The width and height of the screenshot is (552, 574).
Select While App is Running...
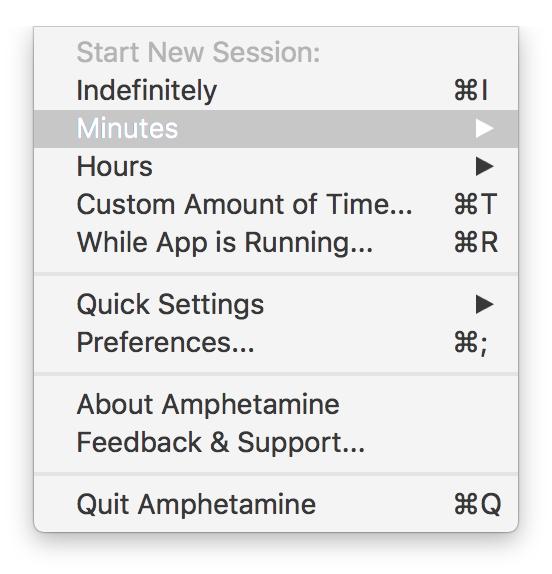click(x=276, y=242)
